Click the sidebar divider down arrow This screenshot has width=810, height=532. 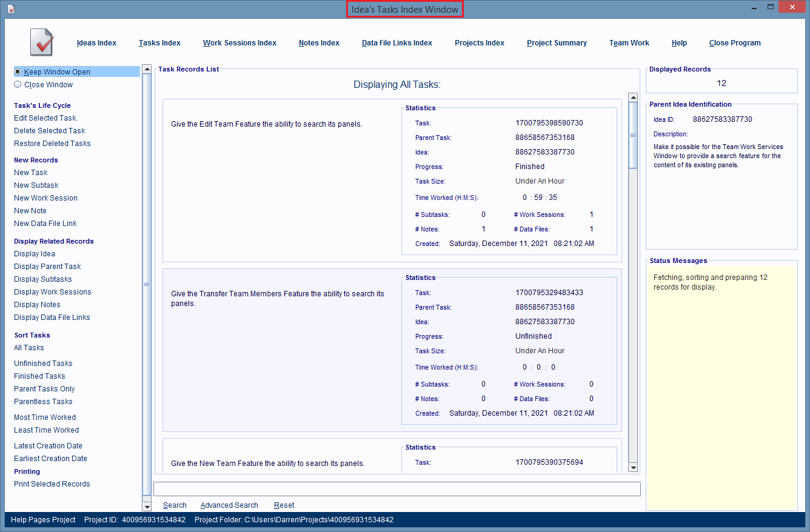pos(147,507)
